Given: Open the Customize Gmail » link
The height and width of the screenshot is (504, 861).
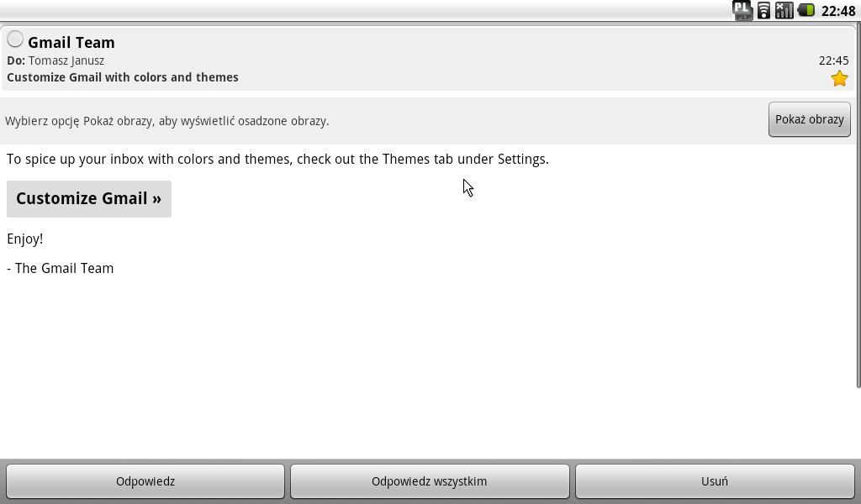Looking at the screenshot, I should (89, 198).
